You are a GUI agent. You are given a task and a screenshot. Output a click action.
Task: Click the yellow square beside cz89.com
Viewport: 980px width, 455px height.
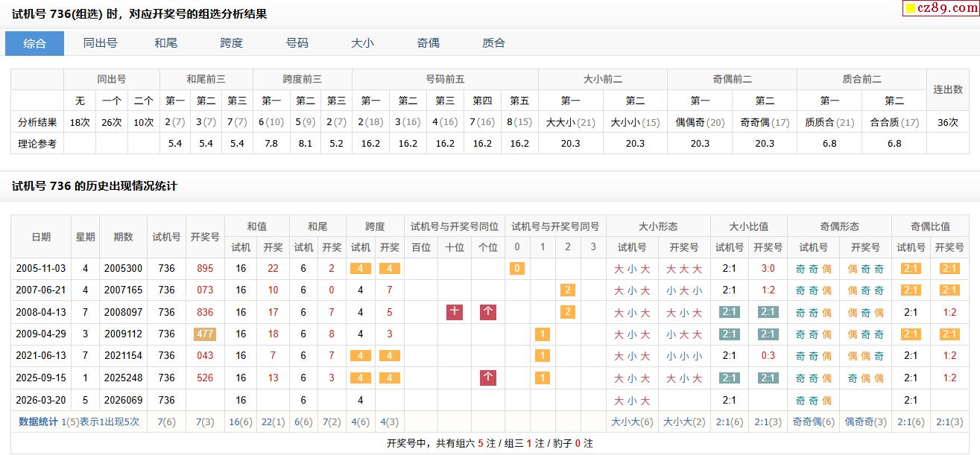(909, 9)
